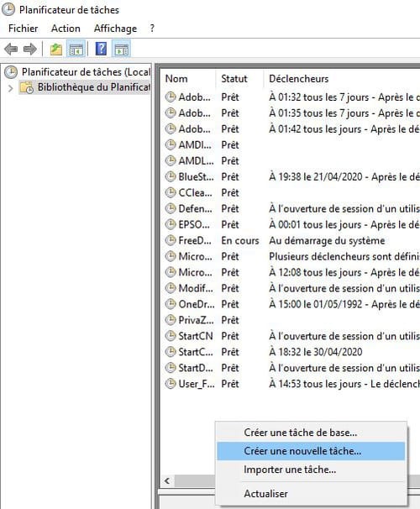Click the Forward arrow toolbar icon

coord(30,50)
